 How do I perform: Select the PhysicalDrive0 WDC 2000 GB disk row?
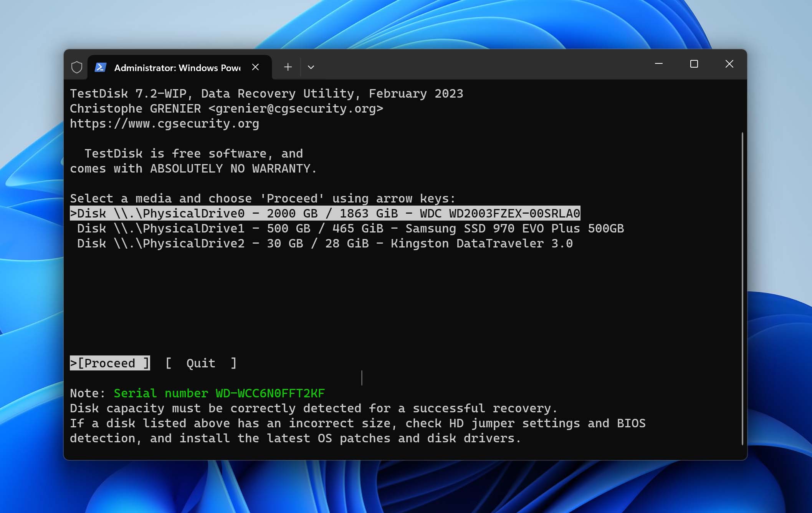click(x=325, y=213)
